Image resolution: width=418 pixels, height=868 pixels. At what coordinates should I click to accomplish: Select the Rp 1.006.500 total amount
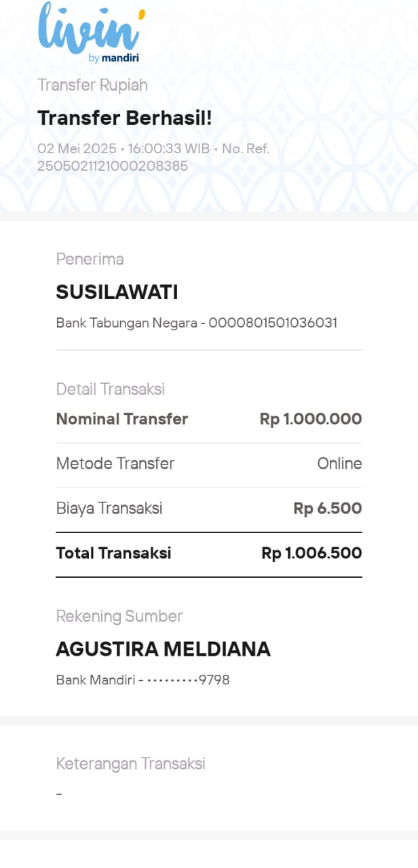click(x=311, y=553)
